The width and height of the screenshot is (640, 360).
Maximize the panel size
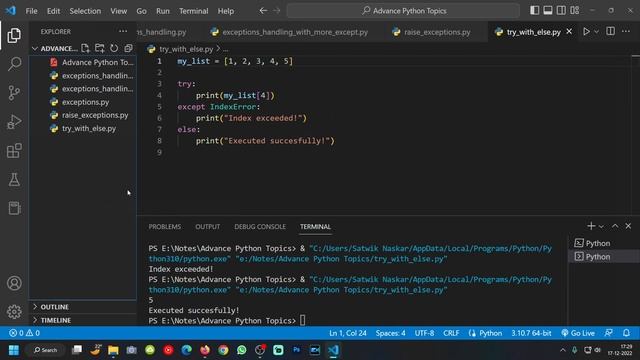pos(615,226)
